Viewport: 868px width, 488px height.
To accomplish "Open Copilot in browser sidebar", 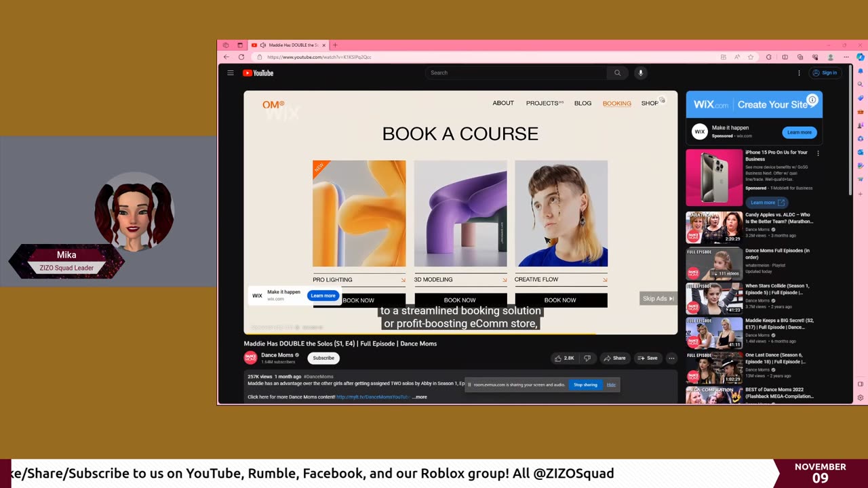I will (861, 57).
